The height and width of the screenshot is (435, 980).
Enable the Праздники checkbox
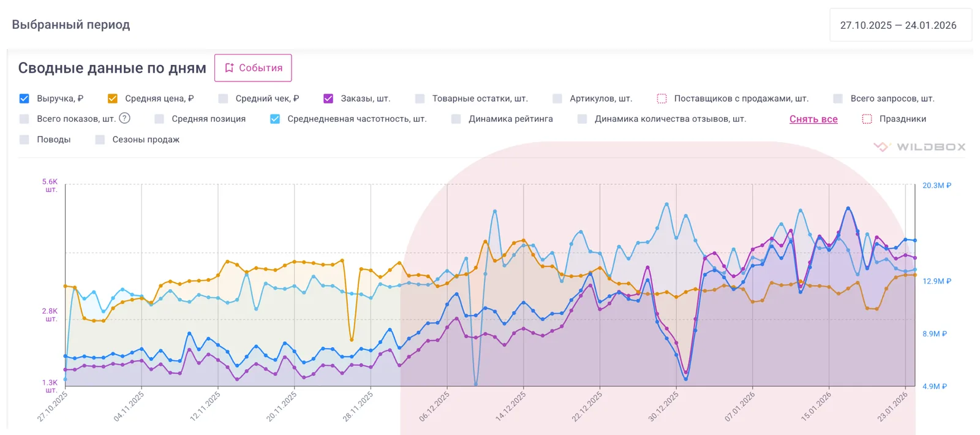pos(867,119)
